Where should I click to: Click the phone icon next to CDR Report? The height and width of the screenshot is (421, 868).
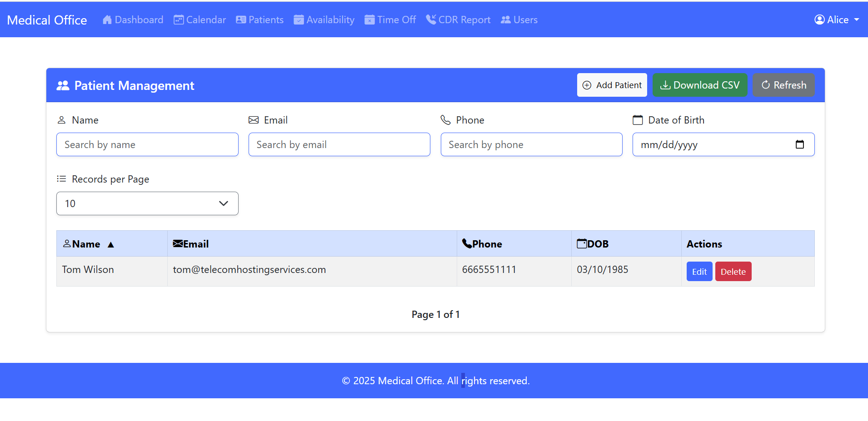point(430,20)
